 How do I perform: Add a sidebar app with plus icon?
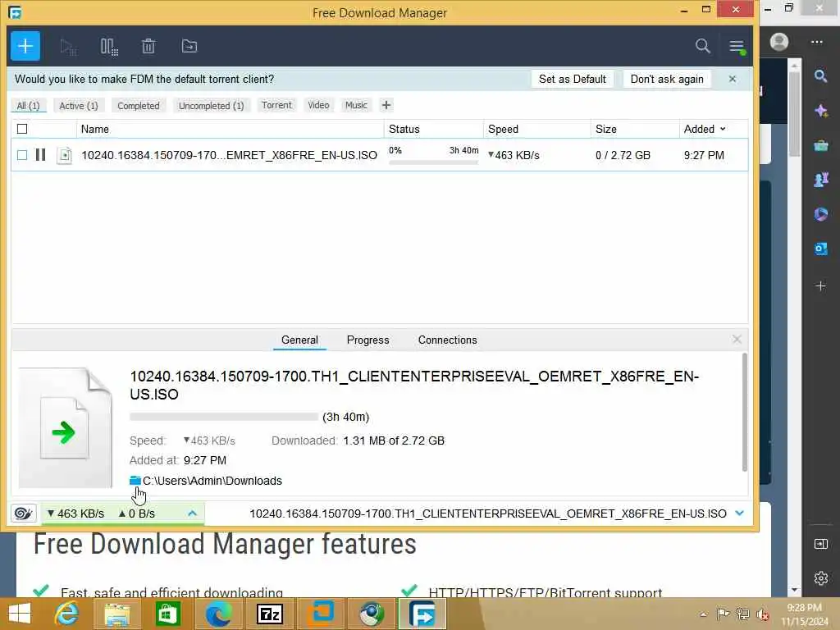820,286
